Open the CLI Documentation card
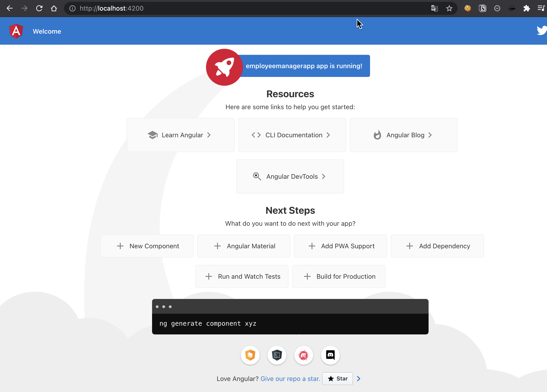Viewport: 547px width, 392px height. tap(292, 135)
